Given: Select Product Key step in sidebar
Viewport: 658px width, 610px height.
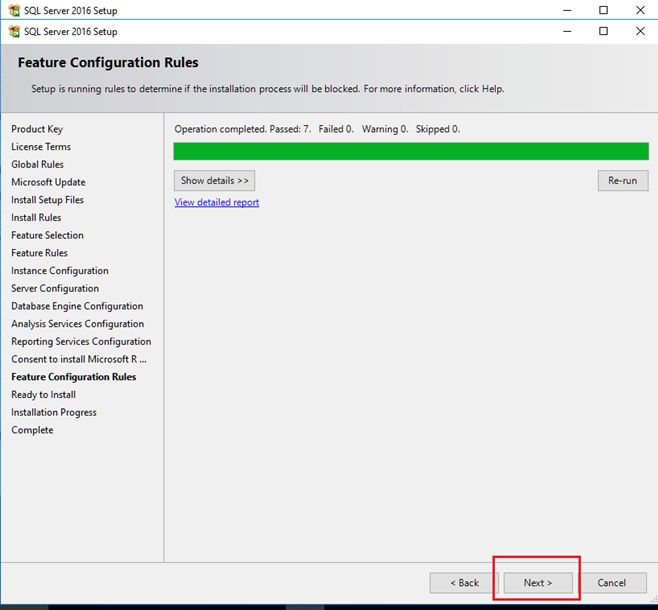Looking at the screenshot, I should [36, 129].
